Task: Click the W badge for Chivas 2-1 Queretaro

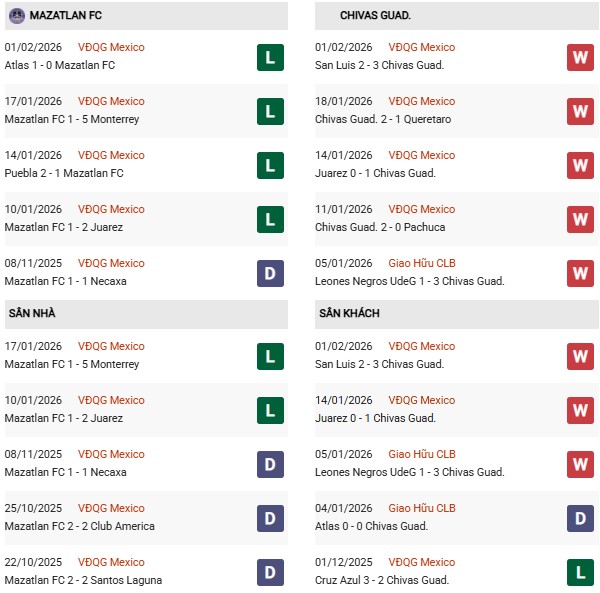Action: [x=580, y=111]
